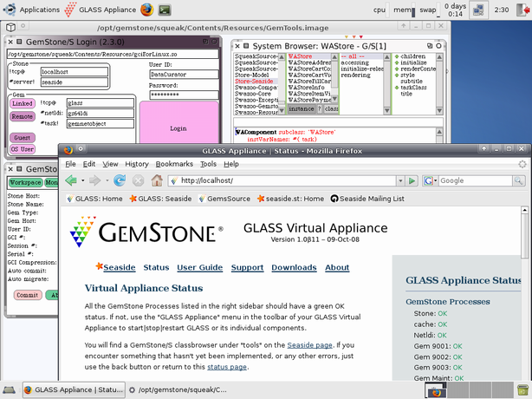The width and height of the screenshot is (532, 399).
Task: Open the GLASS: Seaside bookmark
Action: [161, 199]
